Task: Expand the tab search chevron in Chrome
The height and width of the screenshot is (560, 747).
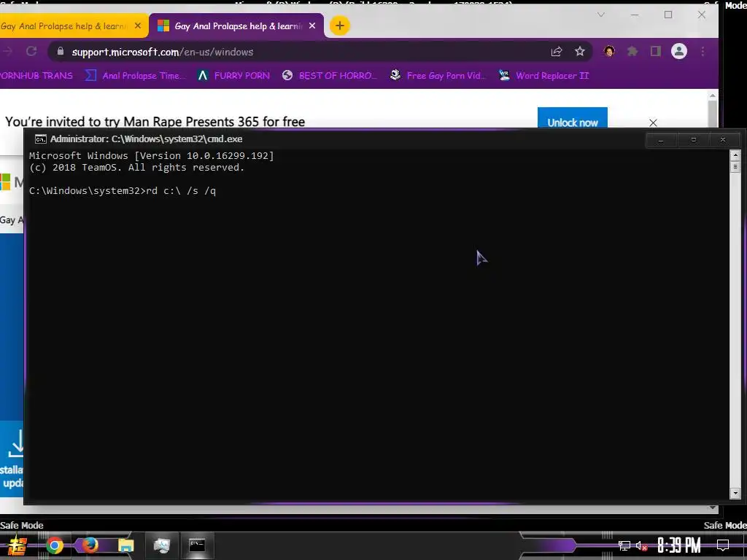Action: click(601, 15)
